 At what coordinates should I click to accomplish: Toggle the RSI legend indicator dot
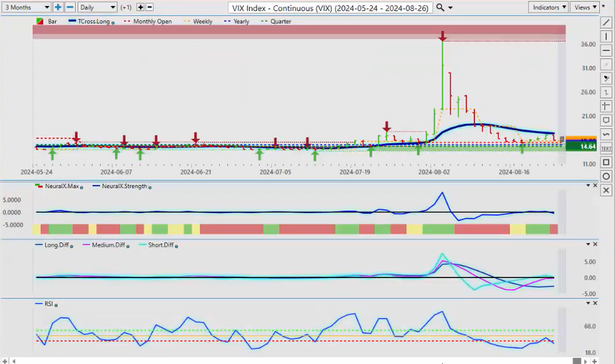click(x=57, y=305)
